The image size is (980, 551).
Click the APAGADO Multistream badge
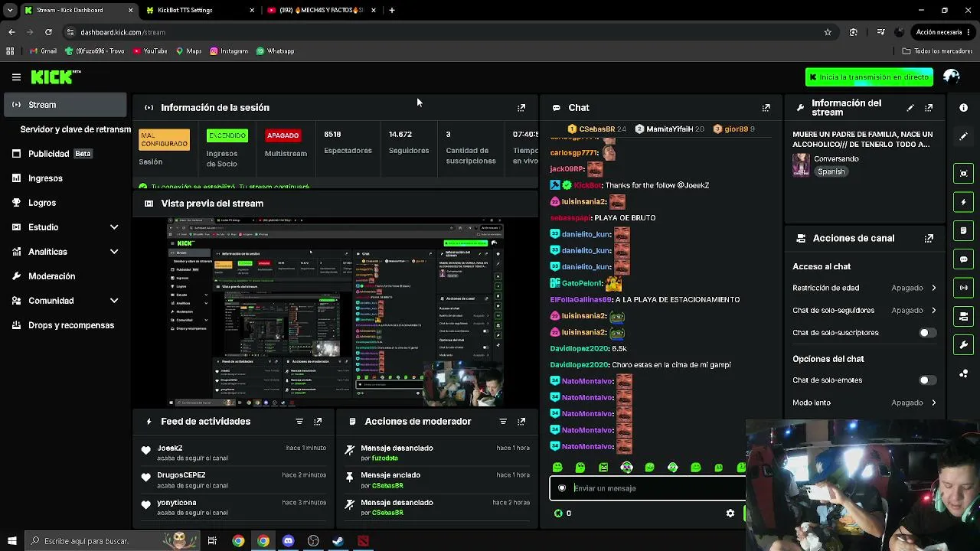[x=283, y=135]
